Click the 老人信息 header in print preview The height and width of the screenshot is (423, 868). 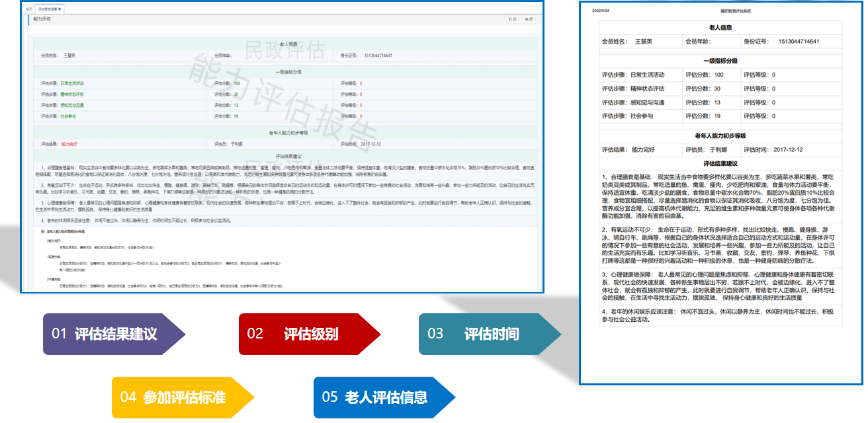coord(720,28)
